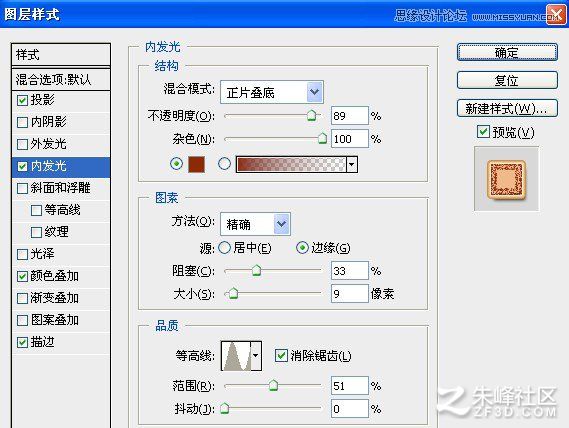Click the contour curve thumbnail
569x428 pixels.
pos(236,356)
